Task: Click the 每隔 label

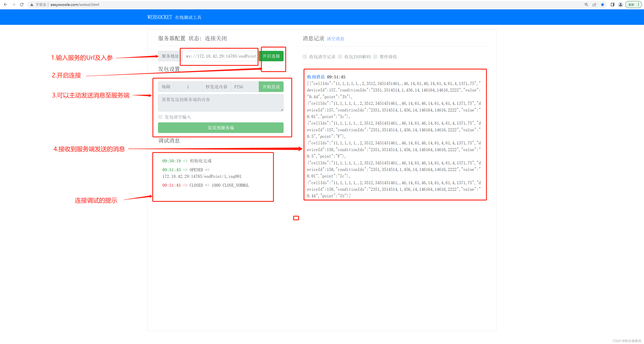Action: (166, 87)
